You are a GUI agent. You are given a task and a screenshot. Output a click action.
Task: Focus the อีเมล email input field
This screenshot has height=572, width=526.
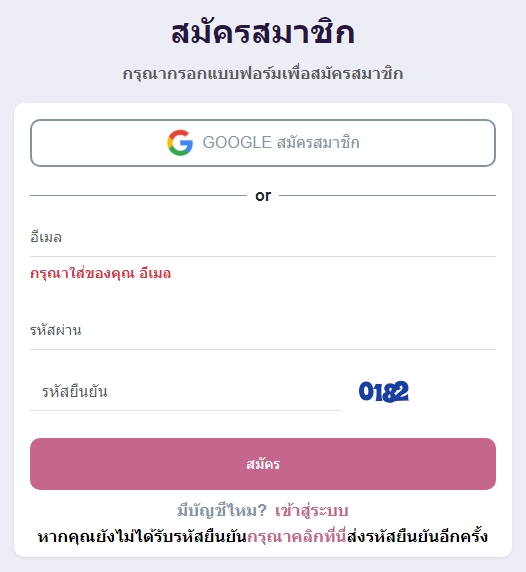pos(263,237)
